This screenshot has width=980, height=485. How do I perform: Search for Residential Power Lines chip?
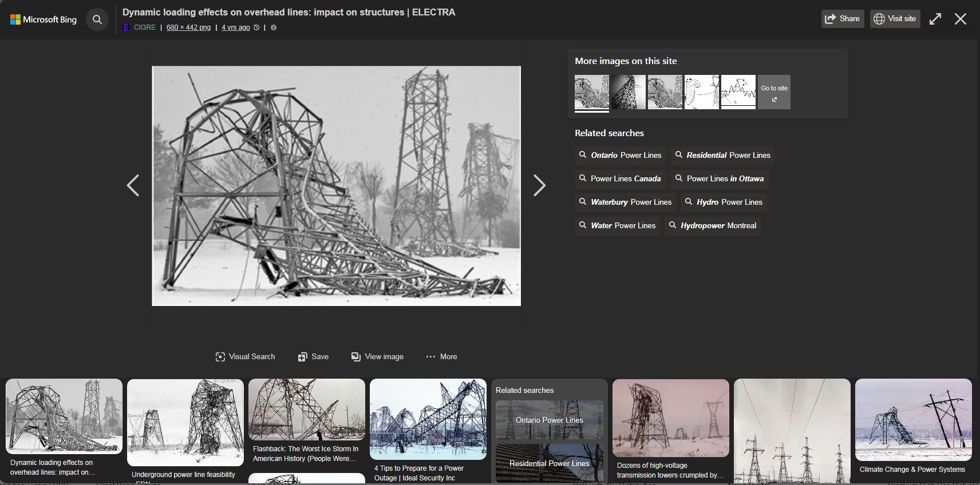pos(723,155)
